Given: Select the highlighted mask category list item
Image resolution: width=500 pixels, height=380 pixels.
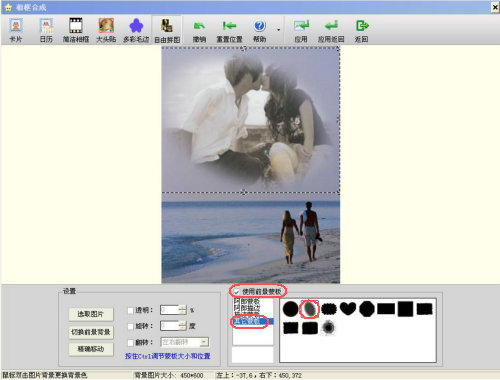Looking at the screenshot, I should click(253, 321).
